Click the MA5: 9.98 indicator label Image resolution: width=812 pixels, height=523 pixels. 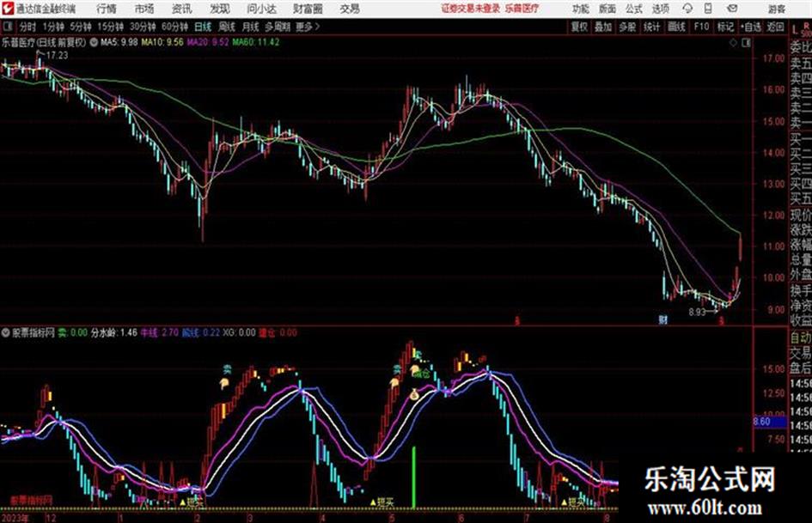click(x=119, y=42)
